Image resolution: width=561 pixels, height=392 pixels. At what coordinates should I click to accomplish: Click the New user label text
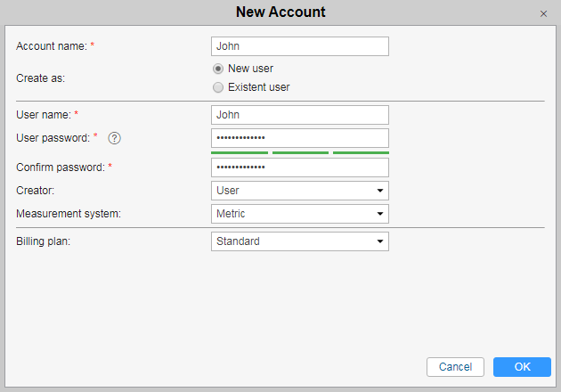(x=250, y=69)
